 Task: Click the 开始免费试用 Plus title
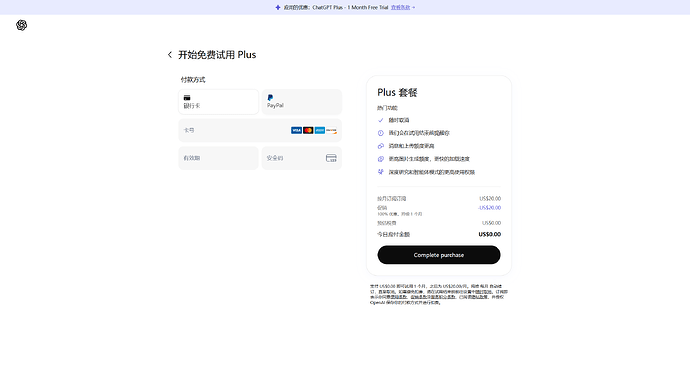pos(217,55)
